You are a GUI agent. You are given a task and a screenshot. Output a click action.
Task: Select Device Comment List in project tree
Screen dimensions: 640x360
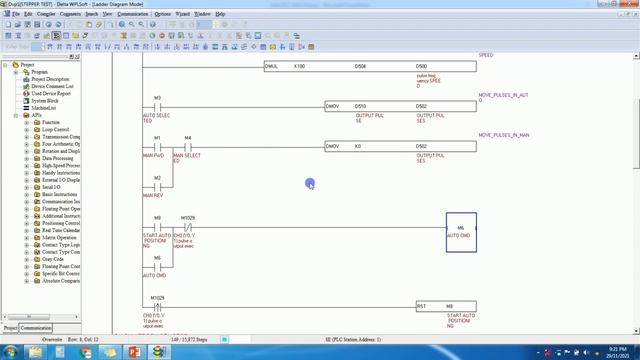pyautogui.click(x=52, y=87)
